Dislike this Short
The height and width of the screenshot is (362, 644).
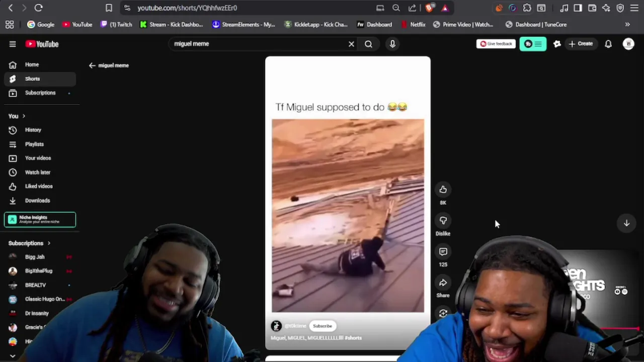pyautogui.click(x=443, y=220)
